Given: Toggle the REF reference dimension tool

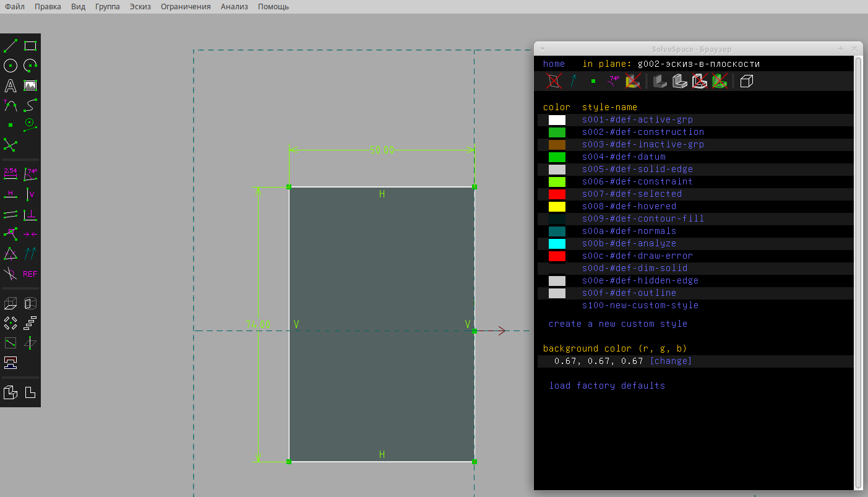Looking at the screenshot, I should pyautogui.click(x=30, y=274).
